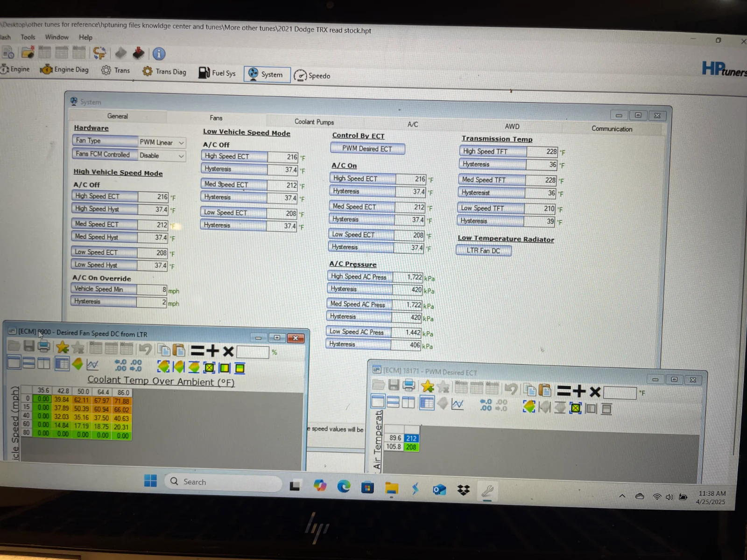Click value entry box in Desired Fan Speed window
747x560 pixels.
click(x=253, y=352)
